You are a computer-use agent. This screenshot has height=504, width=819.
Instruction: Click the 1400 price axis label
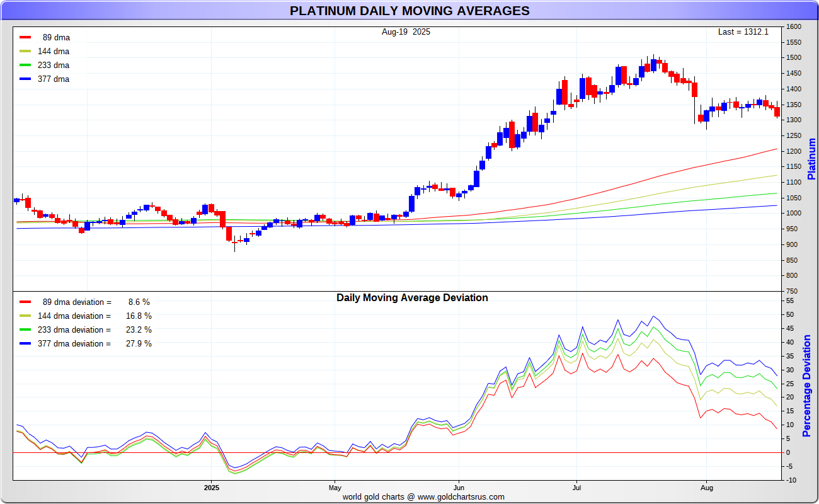click(793, 89)
